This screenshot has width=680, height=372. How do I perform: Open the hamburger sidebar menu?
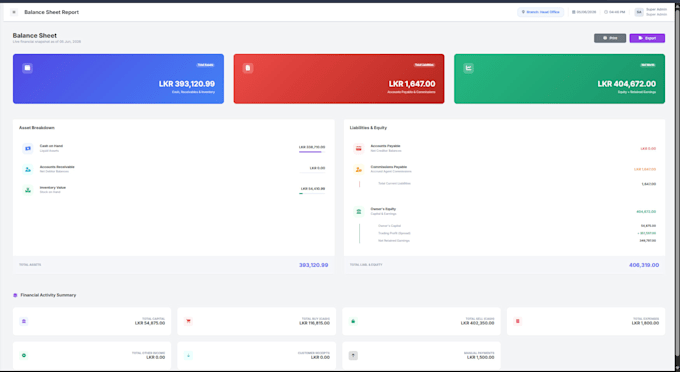coord(14,12)
